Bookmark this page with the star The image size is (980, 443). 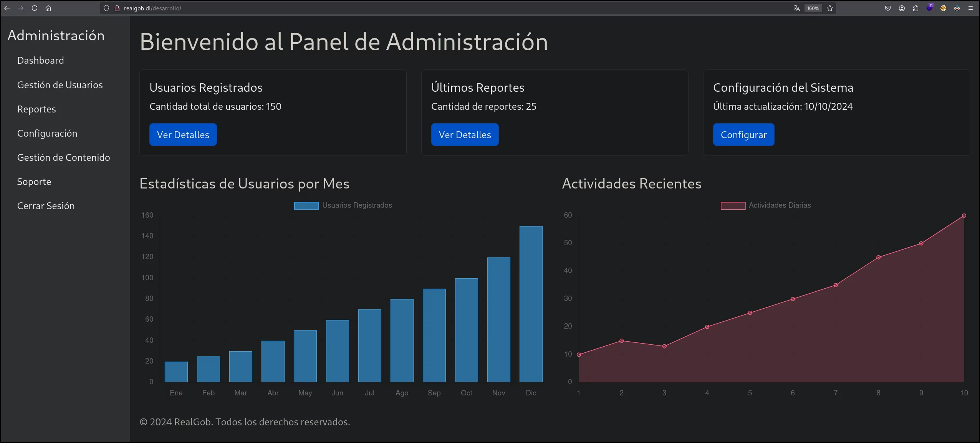[830, 8]
